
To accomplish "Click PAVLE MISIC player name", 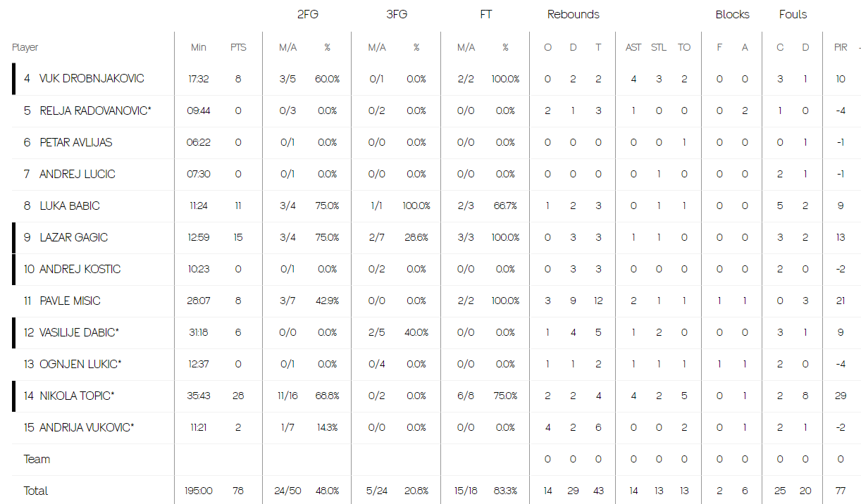I will [70, 301].
